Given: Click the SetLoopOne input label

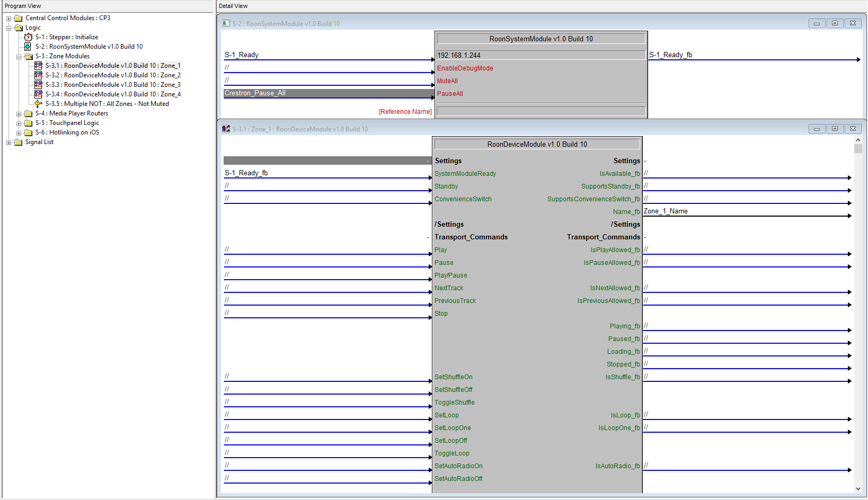Looking at the screenshot, I should click(453, 428).
